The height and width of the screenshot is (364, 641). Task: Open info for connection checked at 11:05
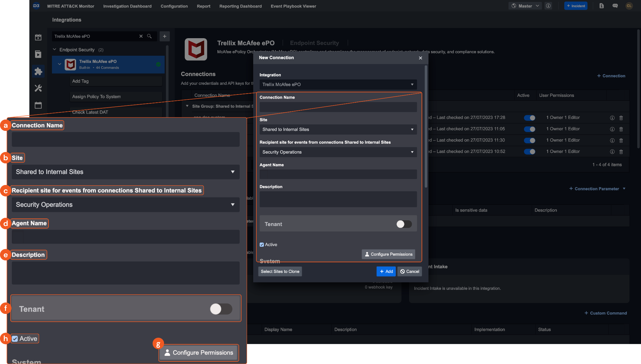612,129
